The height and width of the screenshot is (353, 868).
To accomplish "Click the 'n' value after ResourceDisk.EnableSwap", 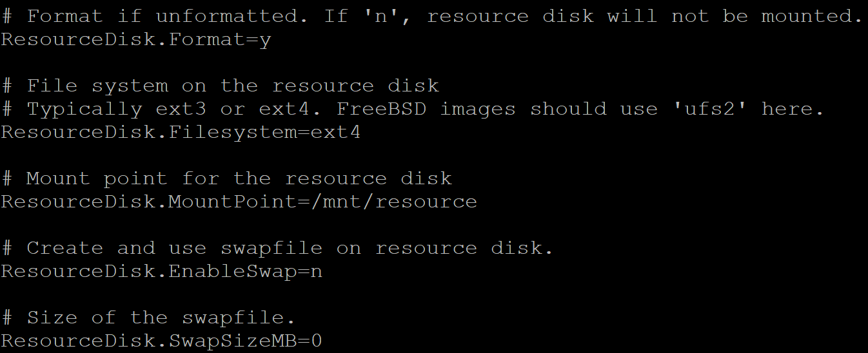I will pos(316,272).
